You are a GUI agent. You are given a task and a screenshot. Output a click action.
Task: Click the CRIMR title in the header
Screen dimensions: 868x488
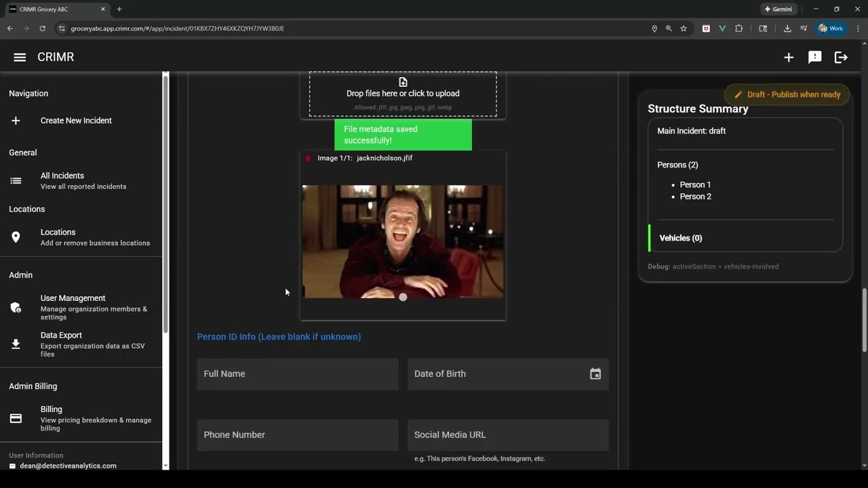(x=56, y=58)
